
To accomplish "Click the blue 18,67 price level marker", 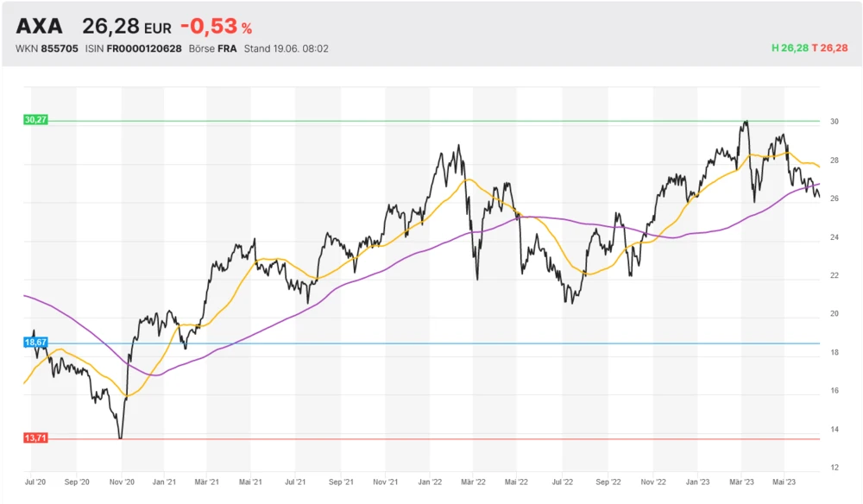I will [x=35, y=343].
